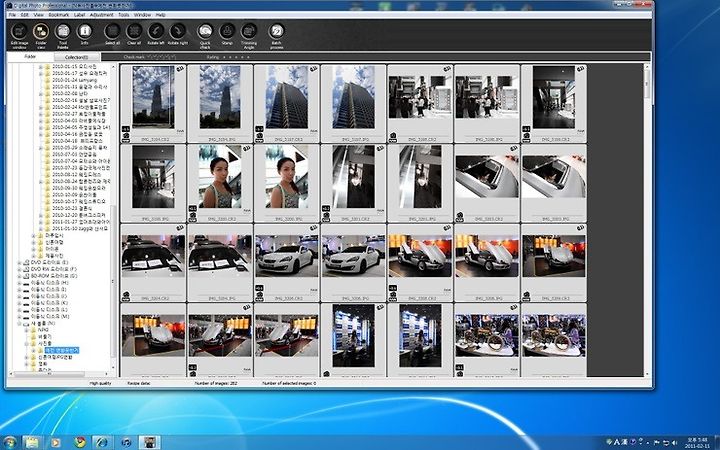Image resolution: width=720 pixels, height=450 pixels.
Task: Switch to Folder view mode
Action: (41, 35)
